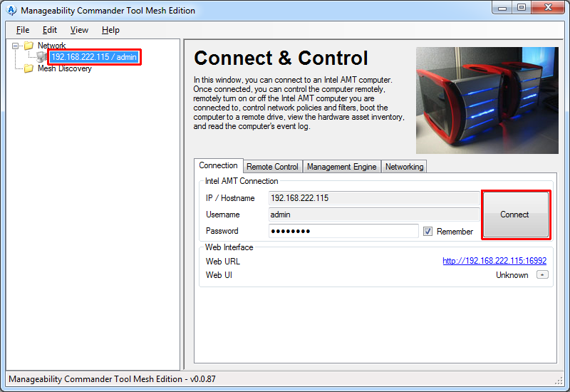Click the status bar version text v0.0.87
Image resolution: width=570 pixels, height=392 pixels.
click(x=202, y=379)
